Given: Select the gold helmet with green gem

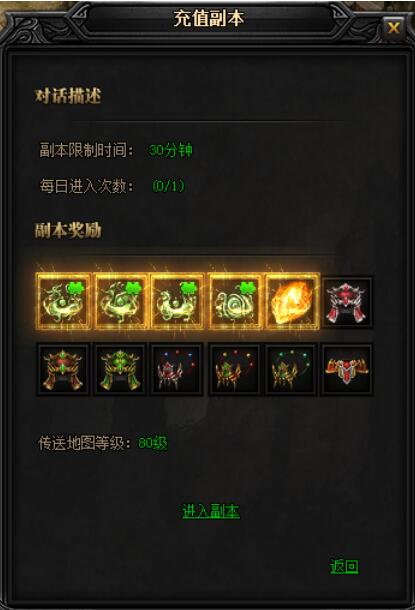Looking at the screenshot, I should 120,370.
